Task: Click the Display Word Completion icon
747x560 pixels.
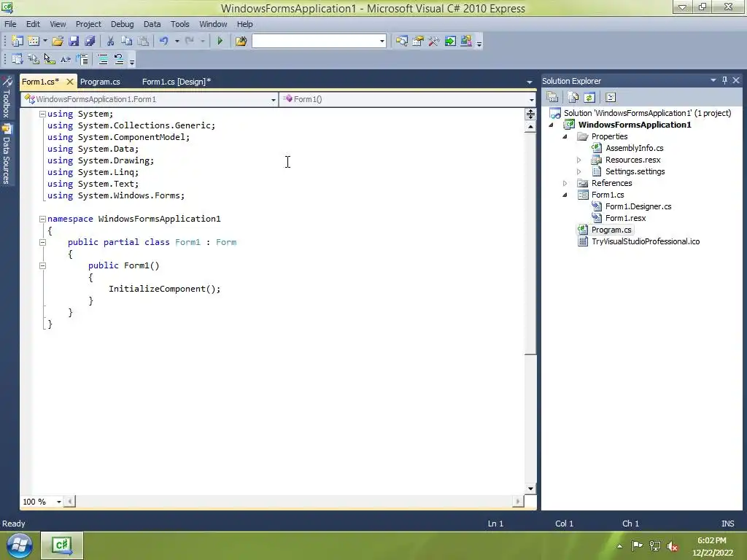Action: coord(65,60)
